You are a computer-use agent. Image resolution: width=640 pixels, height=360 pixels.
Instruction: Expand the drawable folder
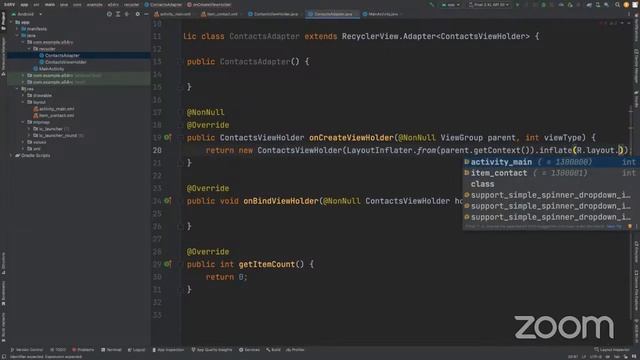click(23, 96)
